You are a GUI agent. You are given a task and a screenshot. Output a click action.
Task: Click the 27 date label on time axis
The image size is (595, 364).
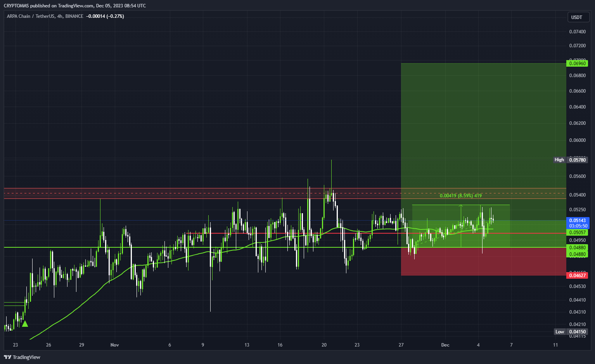coord(401,345)
